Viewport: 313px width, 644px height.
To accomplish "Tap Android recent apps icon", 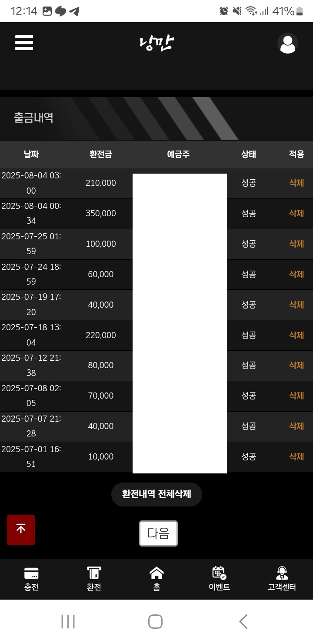I will tap(68, 621).
